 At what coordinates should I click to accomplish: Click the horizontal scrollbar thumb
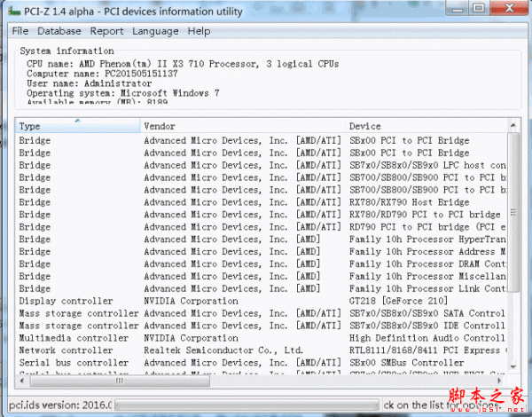tap(120, 381)
